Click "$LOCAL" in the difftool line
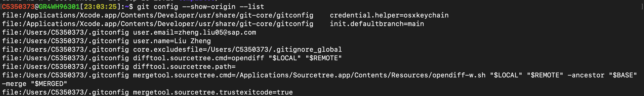 285,58
